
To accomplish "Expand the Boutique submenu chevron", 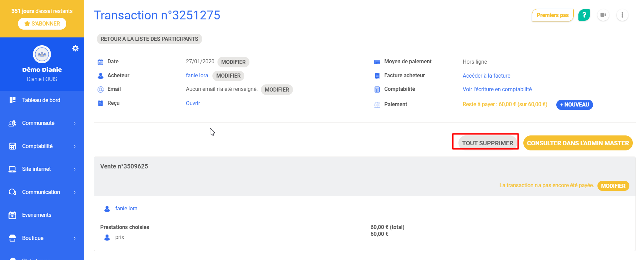I will pyautogui.click(x=75, y=238).
